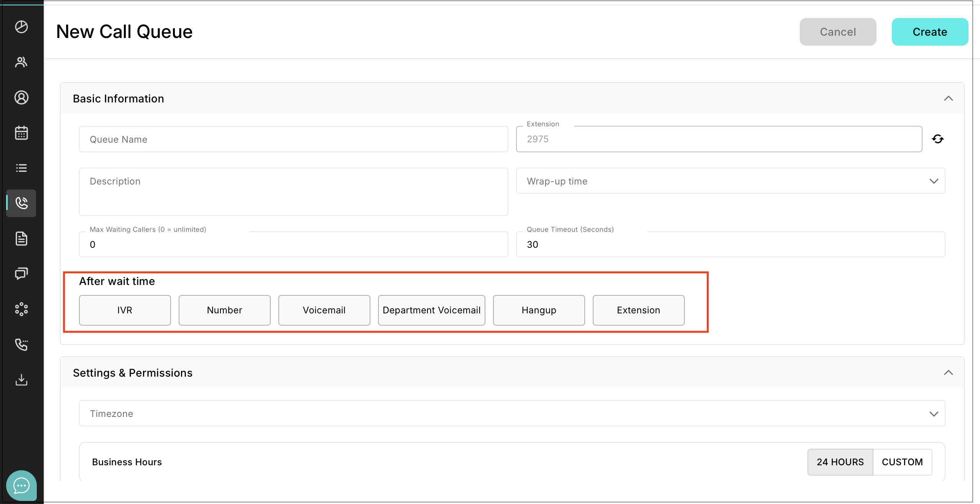Screen dimensions: 980x504
Task: Open the calendar icon in sidebar
Action: (x=21, y=133)
